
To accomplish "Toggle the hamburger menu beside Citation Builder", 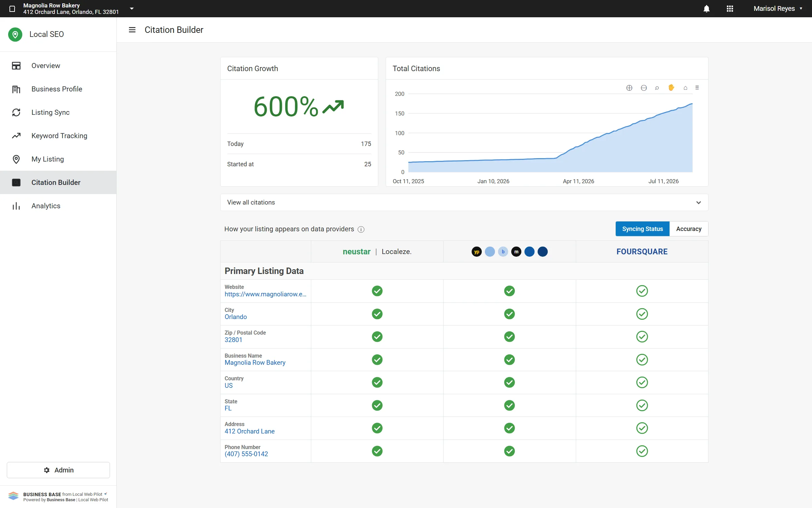I will [132, 30].
